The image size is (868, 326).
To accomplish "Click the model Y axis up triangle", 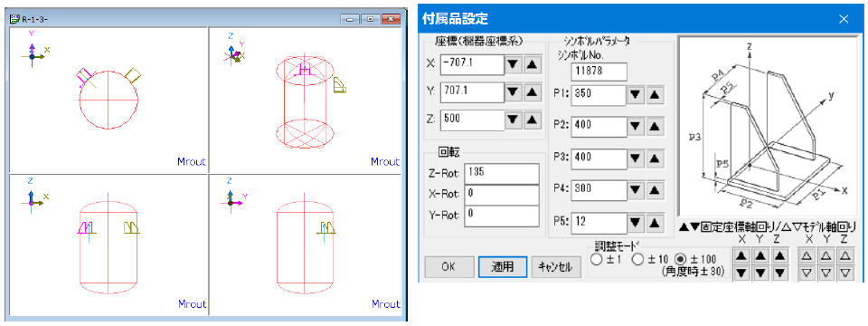I will tap(826, 255).
